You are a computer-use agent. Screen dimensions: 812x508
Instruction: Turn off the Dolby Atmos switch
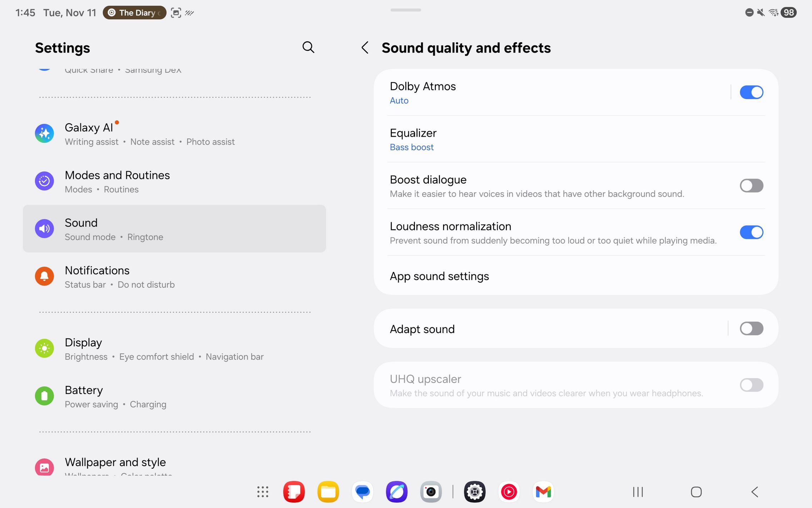(751, 92)
